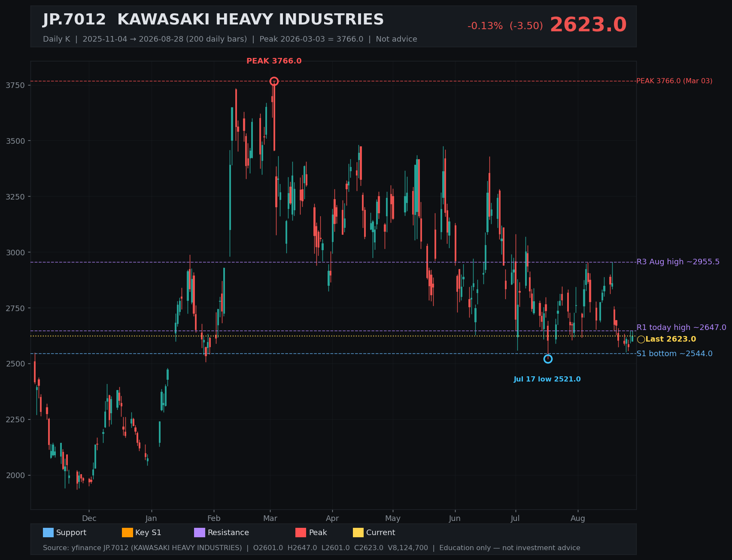Click the 'Feb' date axis label
The width and height of the screenshot is (732, 560).
pyautogui.click(x=214, y=518)
